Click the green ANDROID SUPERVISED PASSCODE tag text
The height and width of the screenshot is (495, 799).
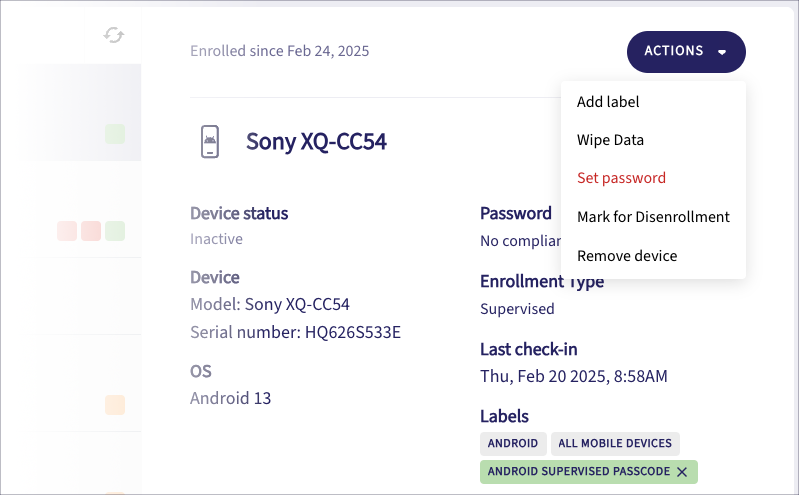(578, 472)
